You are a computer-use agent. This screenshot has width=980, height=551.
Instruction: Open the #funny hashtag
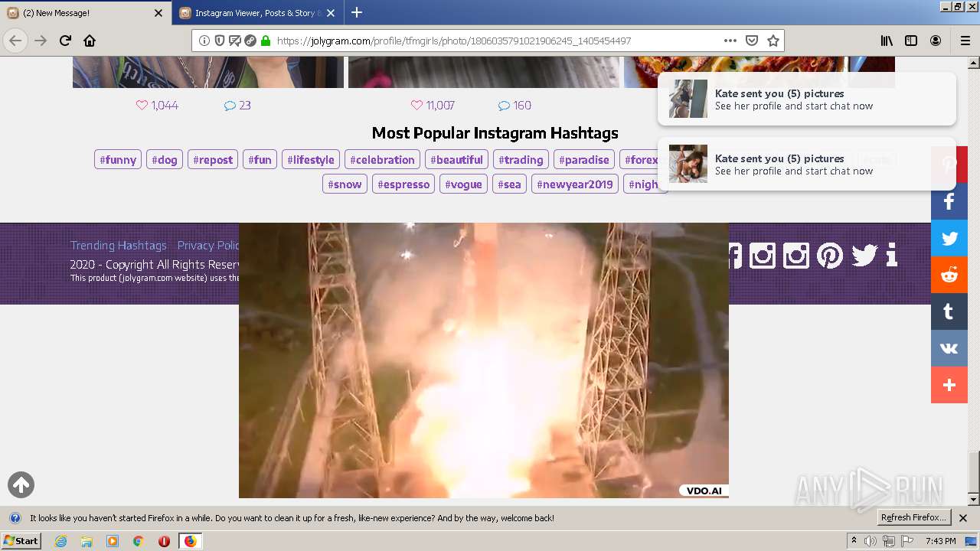[118, 160]
